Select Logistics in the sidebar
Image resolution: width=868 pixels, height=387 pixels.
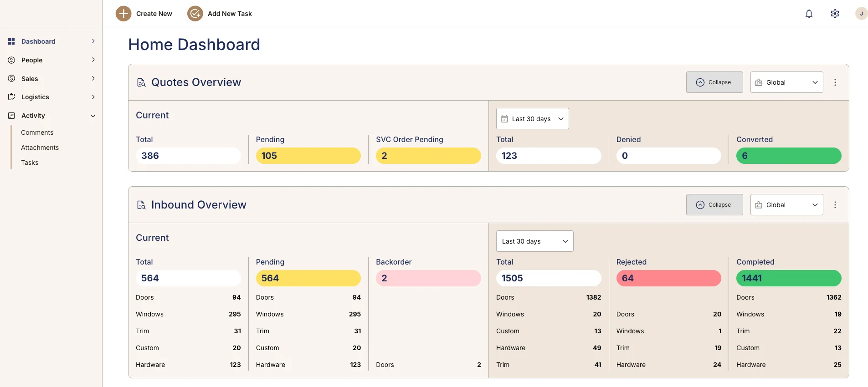tap(35, 97)
